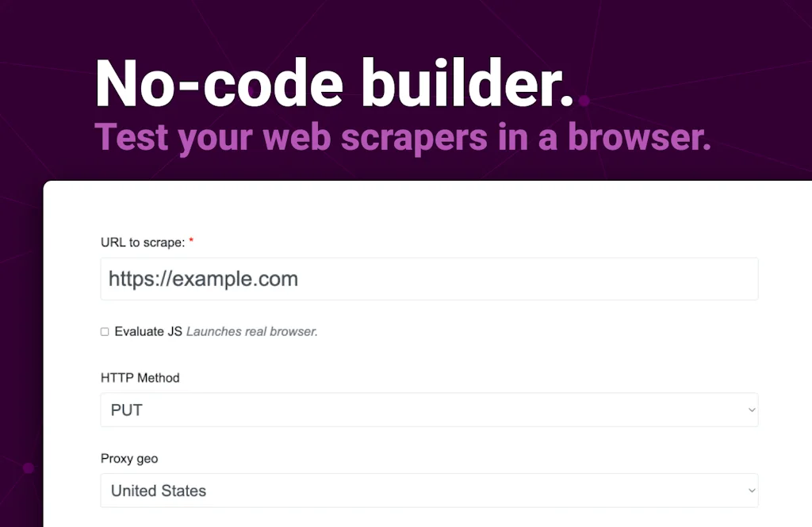Enable the Evaluate JS checkbox
Screen dimensions: 812x527
click(x=105, y=332)
